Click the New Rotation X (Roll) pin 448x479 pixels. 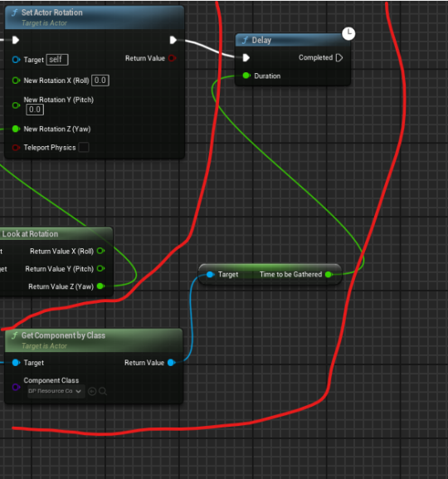(x=16, y=81)
